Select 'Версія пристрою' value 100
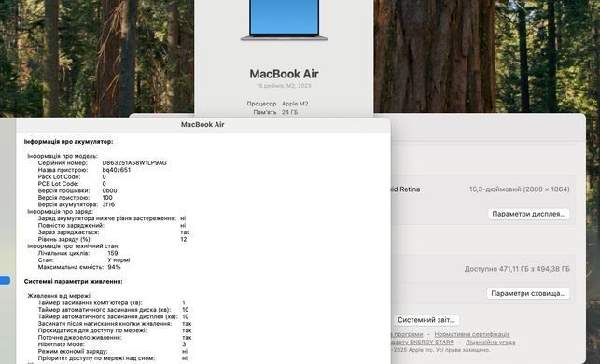600x364 pixels. [107, 198]
